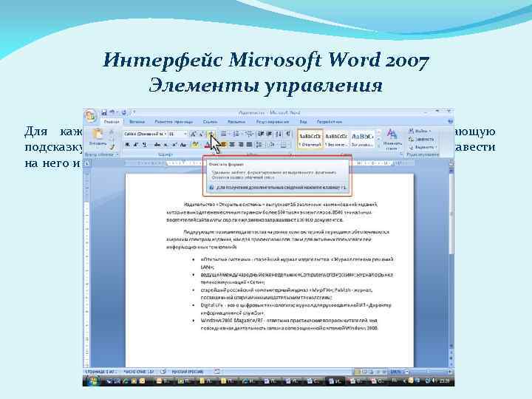532x399 pixels.
Task: Toggle Strikethrough formatting
Action: point(157,145)
